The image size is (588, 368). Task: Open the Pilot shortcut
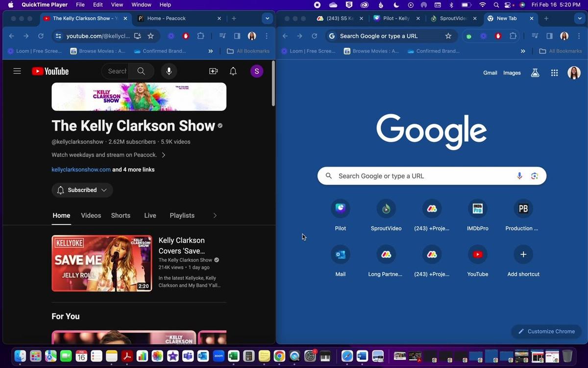tap(340, 215)
